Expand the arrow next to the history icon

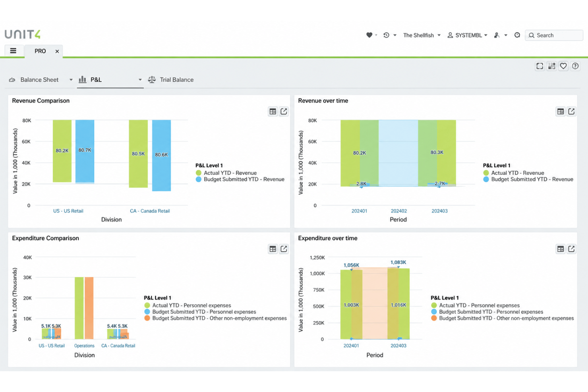click(395, 35)
